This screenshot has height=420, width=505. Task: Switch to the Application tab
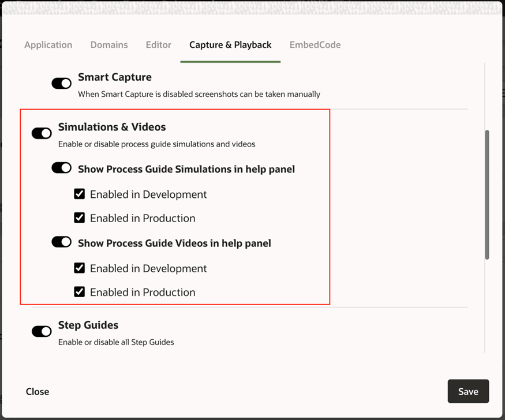[x=48, y=44]
